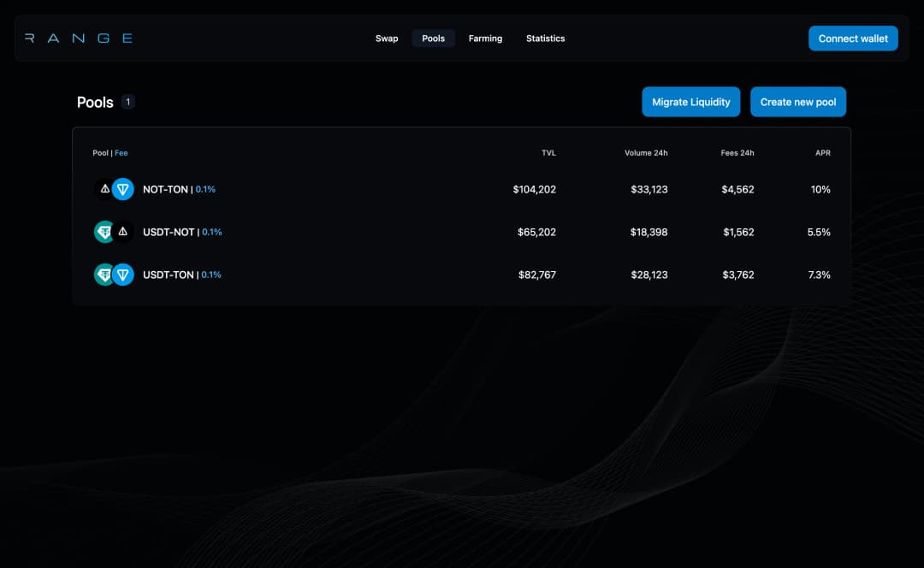This screenshot has width=924, height=568.
Task: Click the pools count badge next to Pools
Action: (x=127, y=102)
